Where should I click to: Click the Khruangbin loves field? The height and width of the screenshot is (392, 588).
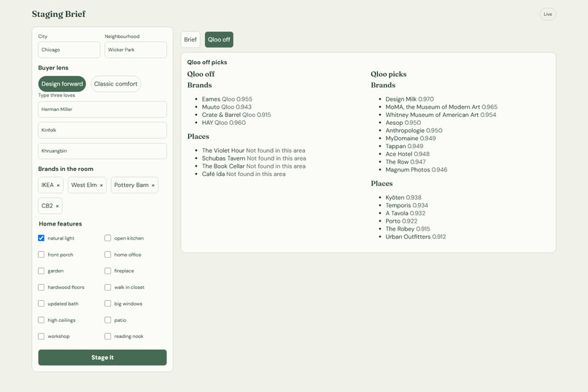pos(102,151)
